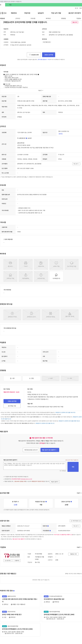Click the 협의가능 wage badge
82x644 pixels.
tap(61, 134)
